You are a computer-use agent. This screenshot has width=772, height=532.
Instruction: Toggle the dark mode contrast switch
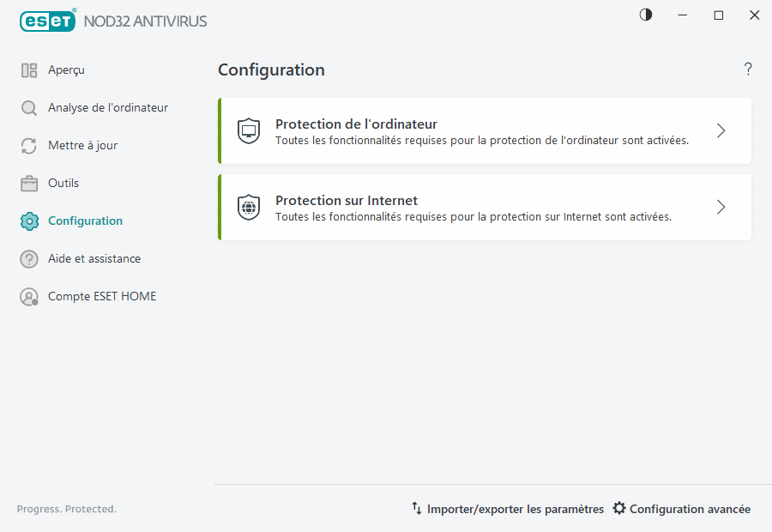645,15
